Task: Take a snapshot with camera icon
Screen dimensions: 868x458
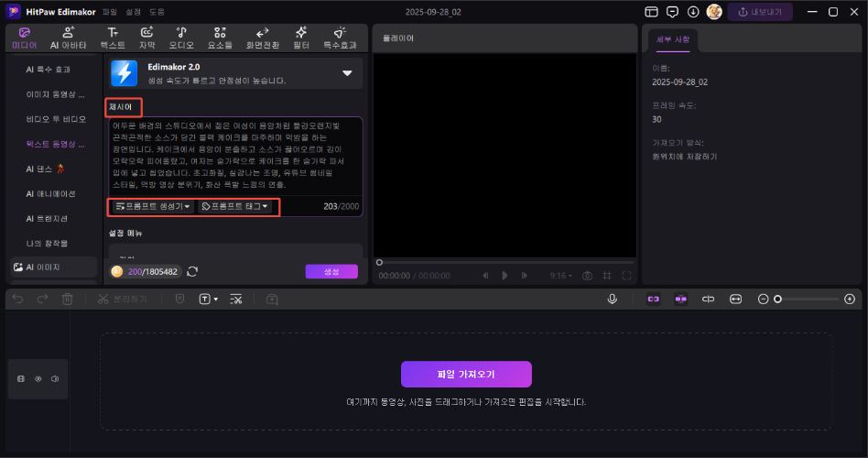Action: point(587,275)
